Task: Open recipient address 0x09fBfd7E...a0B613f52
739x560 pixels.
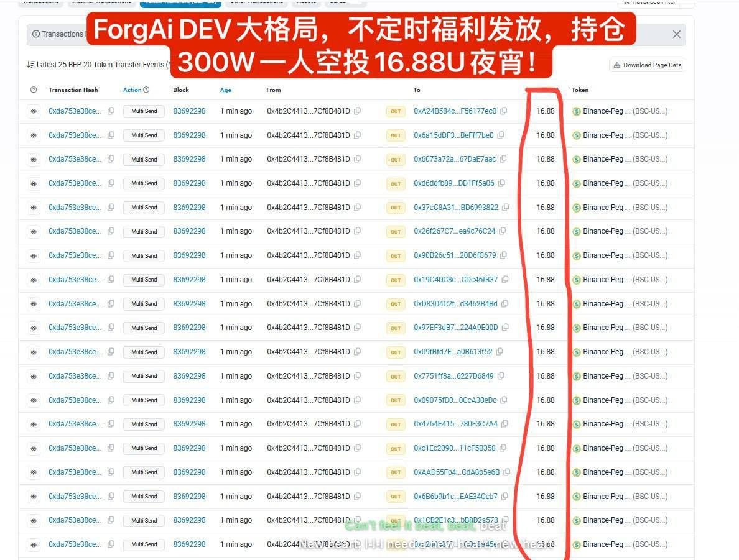Action: pos(453,352)
